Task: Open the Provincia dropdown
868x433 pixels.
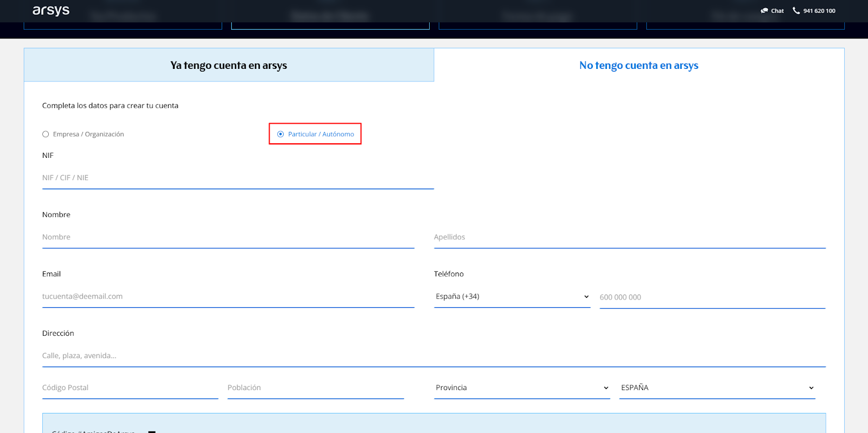Action: [522, 388]
